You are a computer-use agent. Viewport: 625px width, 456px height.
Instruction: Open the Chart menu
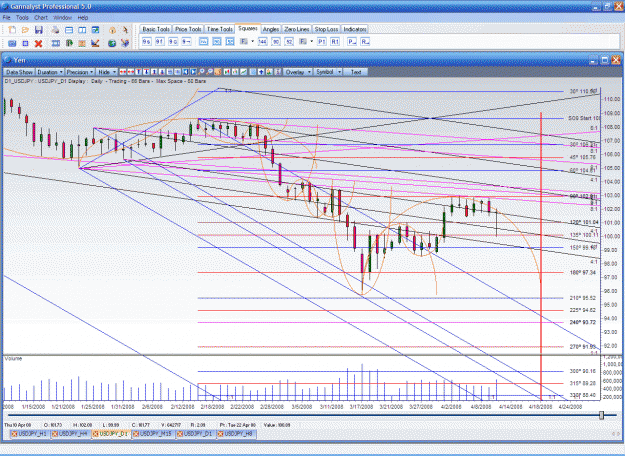(41, 18)
